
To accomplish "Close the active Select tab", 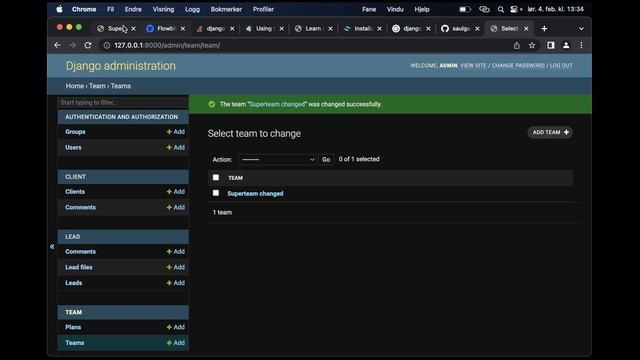I will (526, 29).
